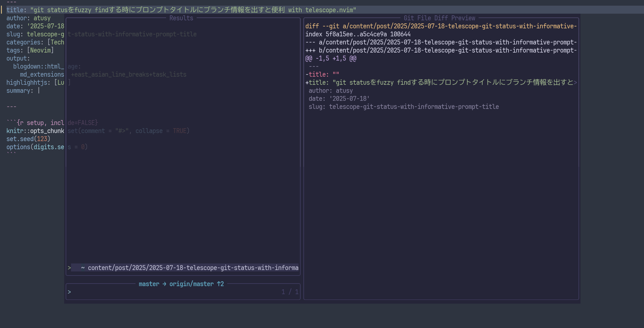Click the ahead-by-2 up arrow indicator
The height and width of the screenshot is (328, 644).
(x=220, y=284)
